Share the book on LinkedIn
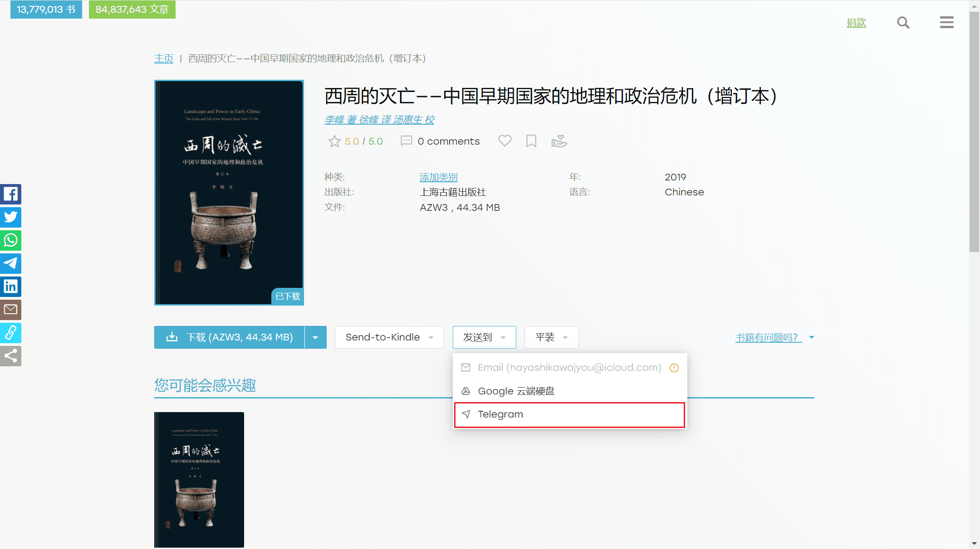Image resolution: width=980 pixels, height=549 pixels. 10,287
